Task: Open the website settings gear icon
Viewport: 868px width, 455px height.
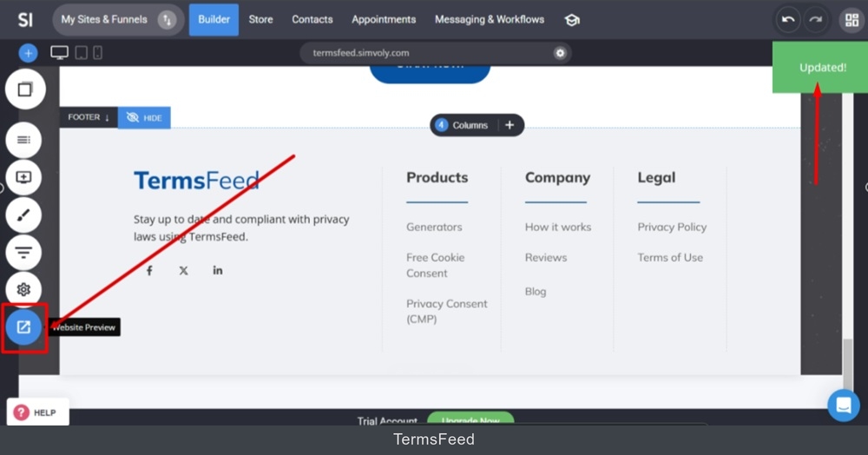Action: click(x=23, y=289)
